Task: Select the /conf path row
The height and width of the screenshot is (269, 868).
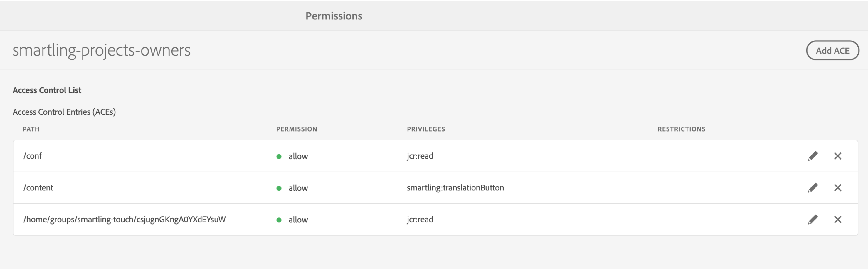Action: [x=435, y=156]
